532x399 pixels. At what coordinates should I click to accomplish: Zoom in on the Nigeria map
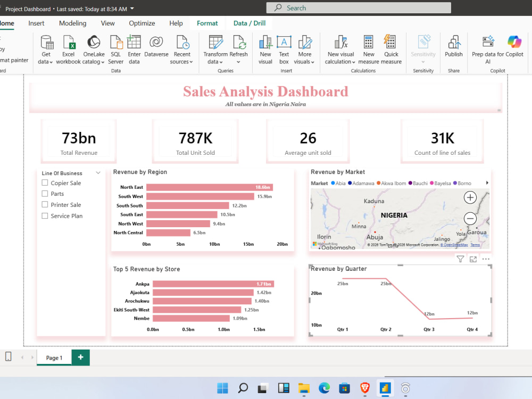[x=470, y=197]
